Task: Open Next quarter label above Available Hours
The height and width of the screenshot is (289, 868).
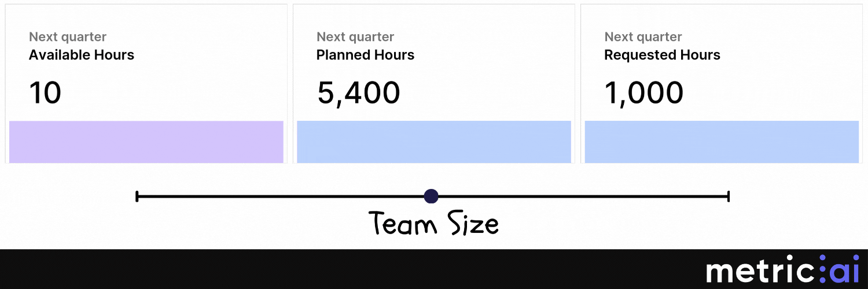Action: point(68,37)
